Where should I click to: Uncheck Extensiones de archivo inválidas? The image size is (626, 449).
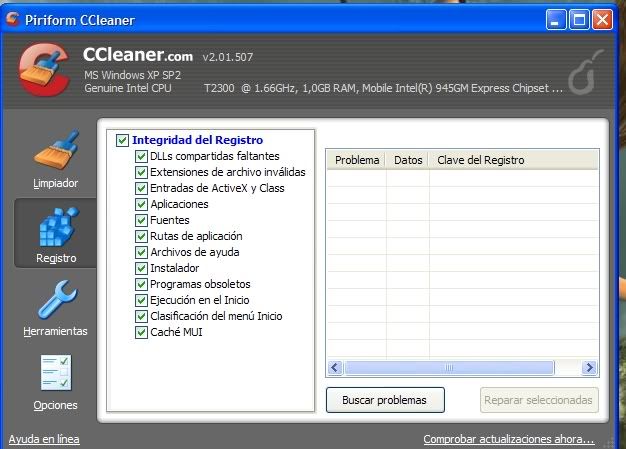pyautogui.click(x=141, y=172)
